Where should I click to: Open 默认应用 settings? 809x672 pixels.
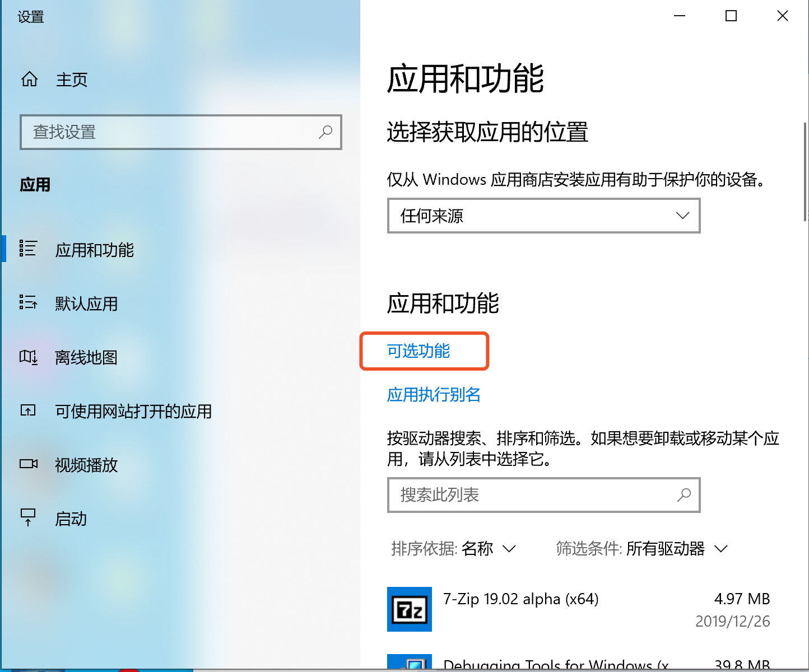(86, 304)
